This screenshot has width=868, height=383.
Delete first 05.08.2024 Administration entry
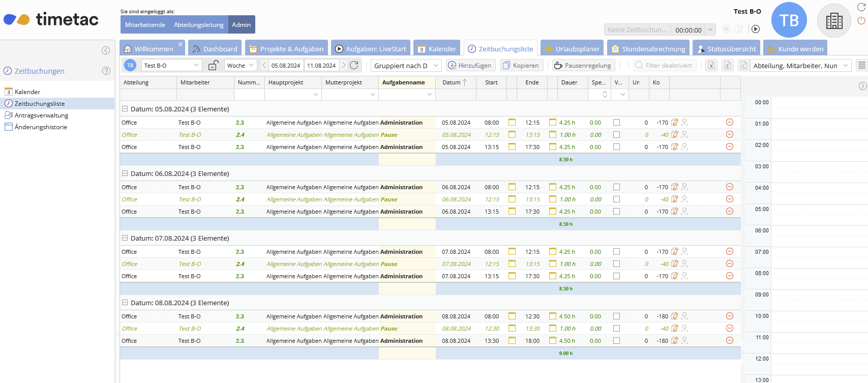pyautogui.click(x=729, y=123)
